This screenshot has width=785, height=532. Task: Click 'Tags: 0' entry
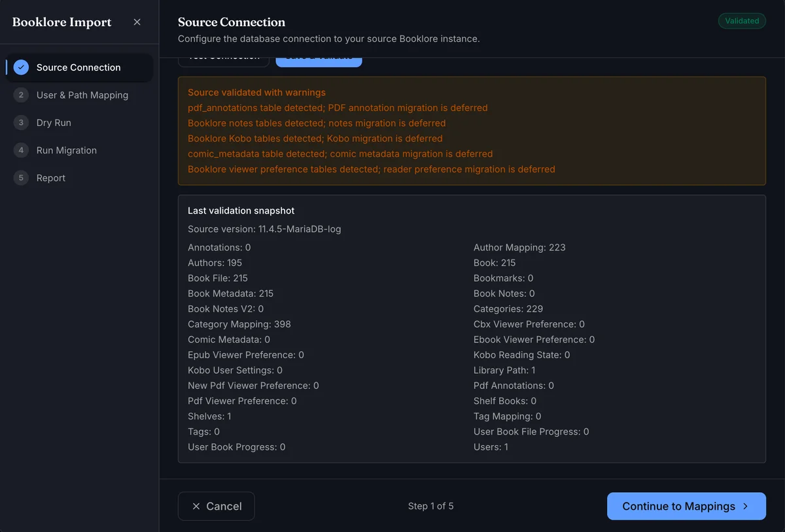(203, 432)
